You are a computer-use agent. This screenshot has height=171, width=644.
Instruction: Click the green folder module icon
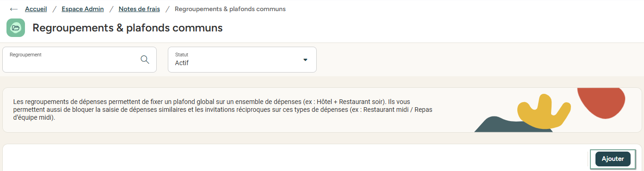click(x=16, y=28)
